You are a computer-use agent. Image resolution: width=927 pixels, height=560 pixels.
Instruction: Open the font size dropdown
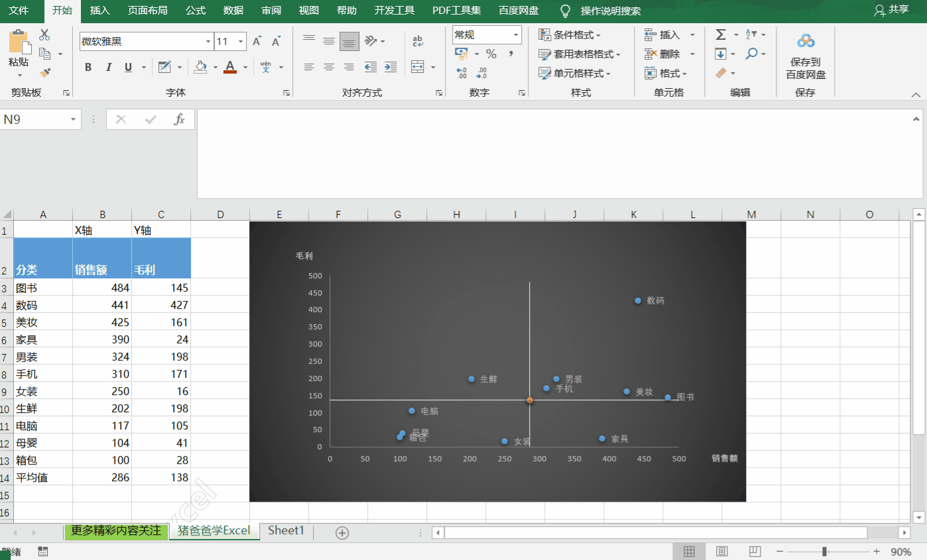(241, 42)
